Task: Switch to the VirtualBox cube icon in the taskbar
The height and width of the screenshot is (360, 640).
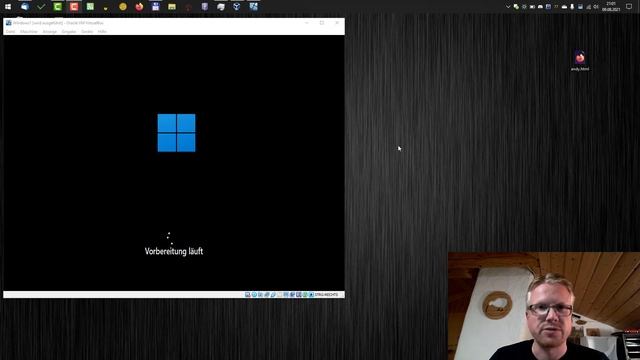Action: pos(237,7)
